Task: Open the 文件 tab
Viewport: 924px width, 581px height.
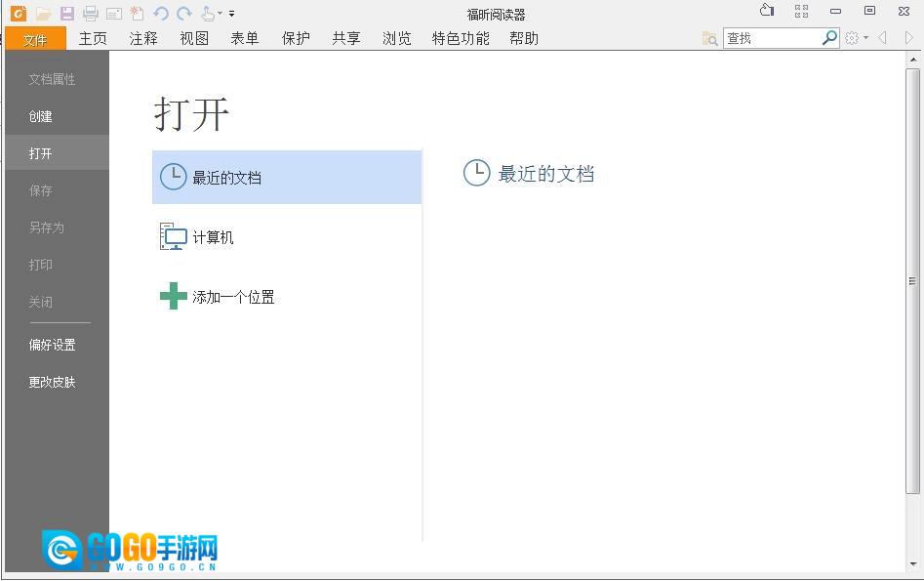Action: (x=35, y=39)
